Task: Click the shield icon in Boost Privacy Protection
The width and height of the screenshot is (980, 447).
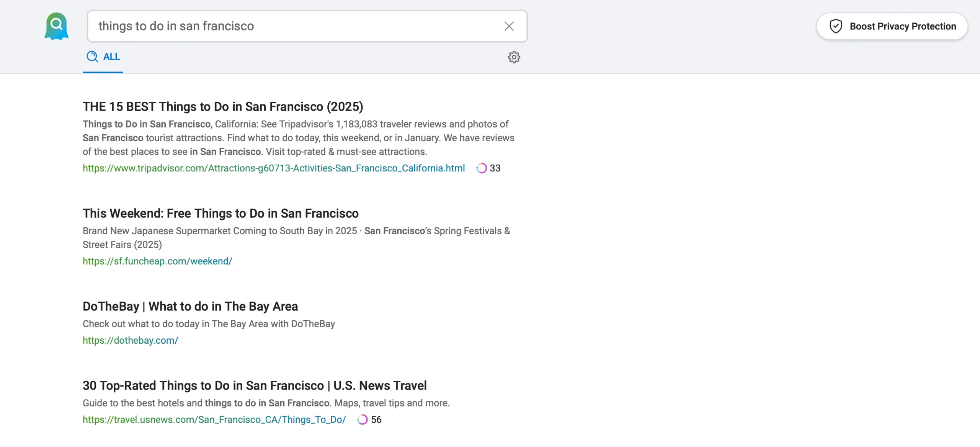Action: pos(836,26)
